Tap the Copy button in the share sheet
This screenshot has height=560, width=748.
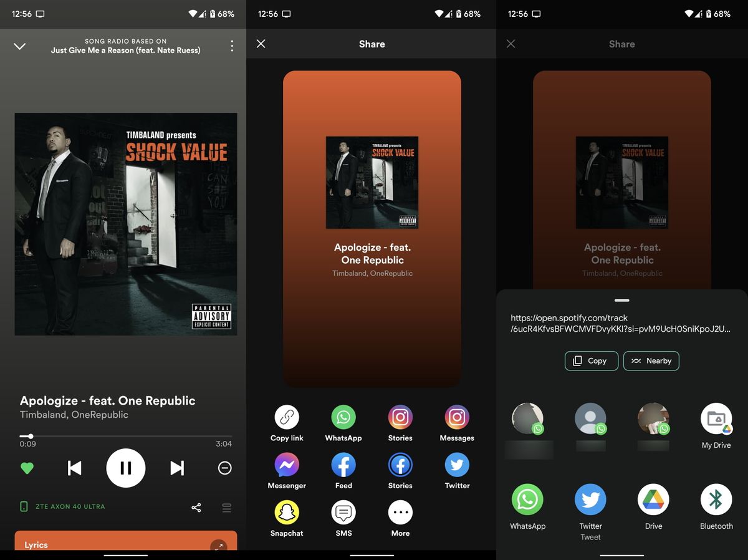tap(591, 361)
